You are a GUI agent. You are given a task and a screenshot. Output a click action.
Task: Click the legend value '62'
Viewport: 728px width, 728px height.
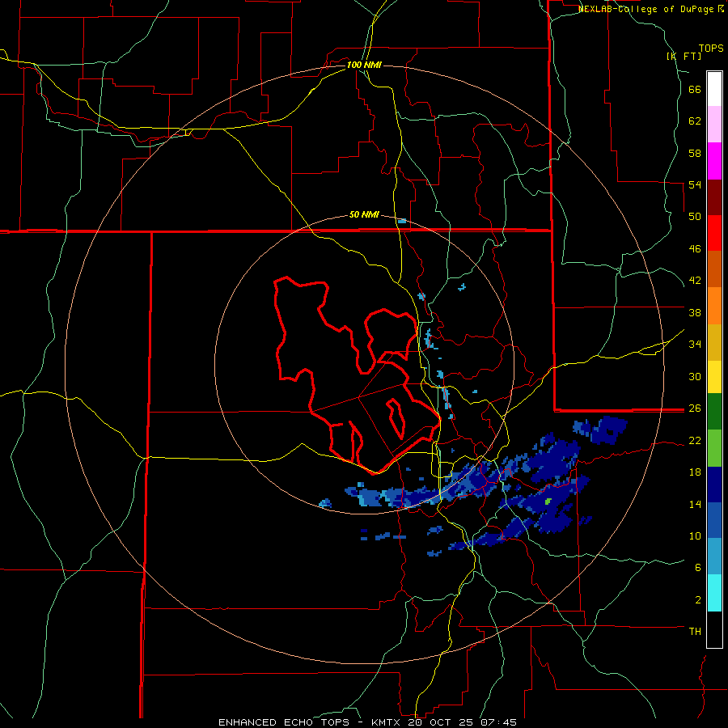[x=695, y=121]
